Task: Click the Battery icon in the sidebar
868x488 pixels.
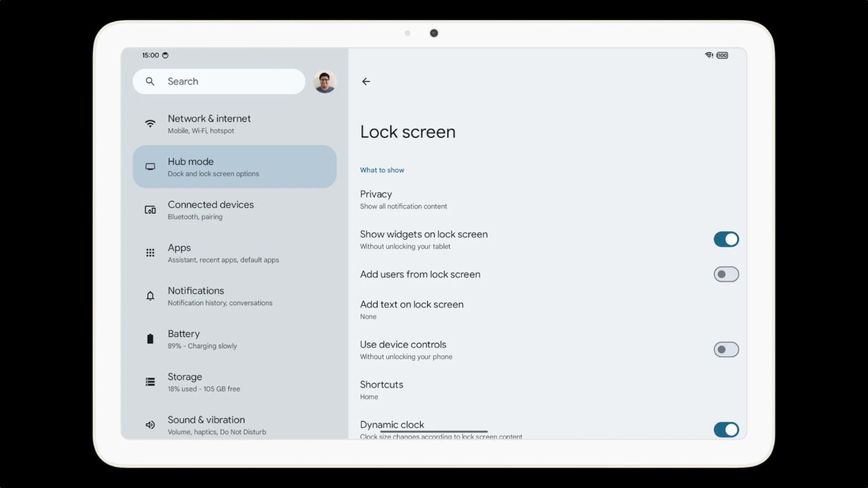Action: [150, 338]
